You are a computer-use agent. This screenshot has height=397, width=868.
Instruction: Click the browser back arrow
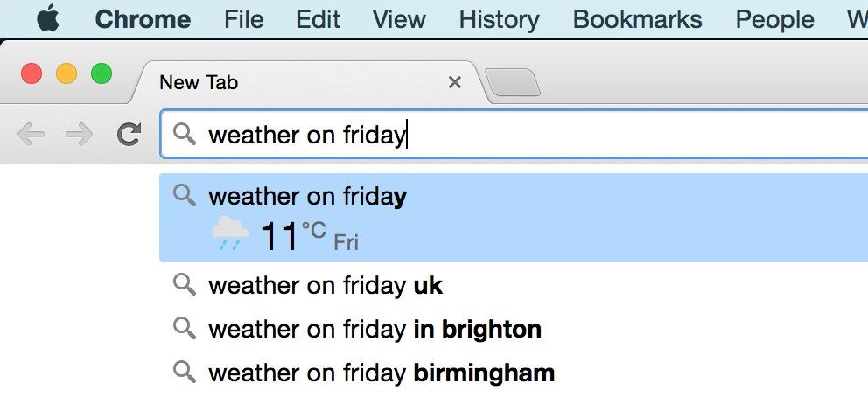(31, 134)
